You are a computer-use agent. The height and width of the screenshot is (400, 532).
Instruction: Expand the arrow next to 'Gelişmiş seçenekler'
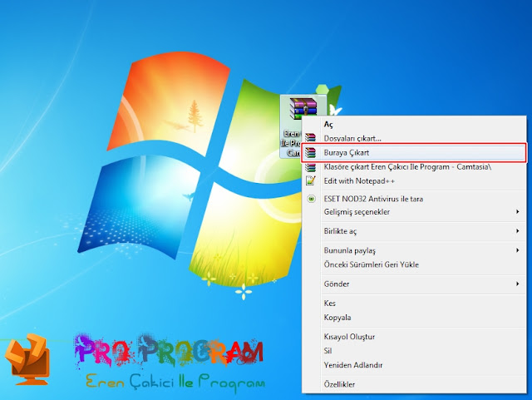pyautogui.click(x=517, y=211)
